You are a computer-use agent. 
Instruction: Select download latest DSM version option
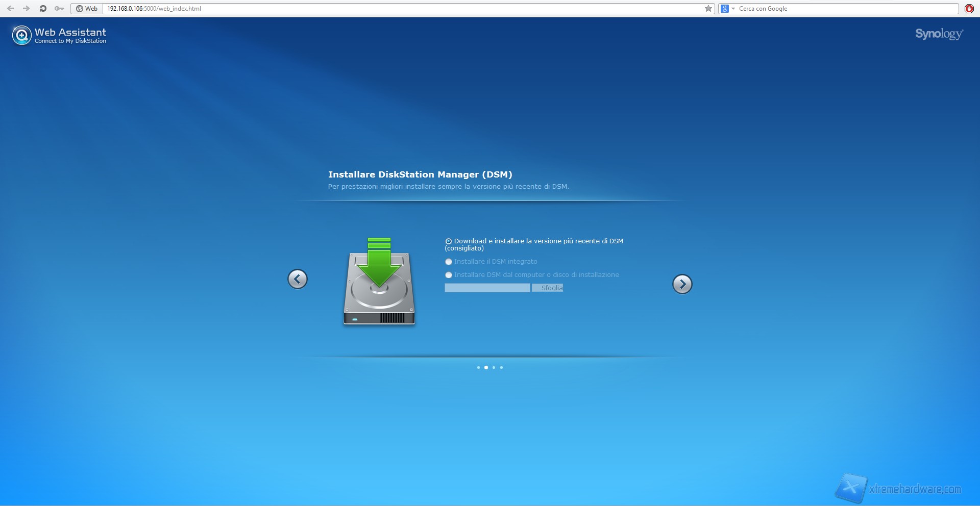pos(449,241)
